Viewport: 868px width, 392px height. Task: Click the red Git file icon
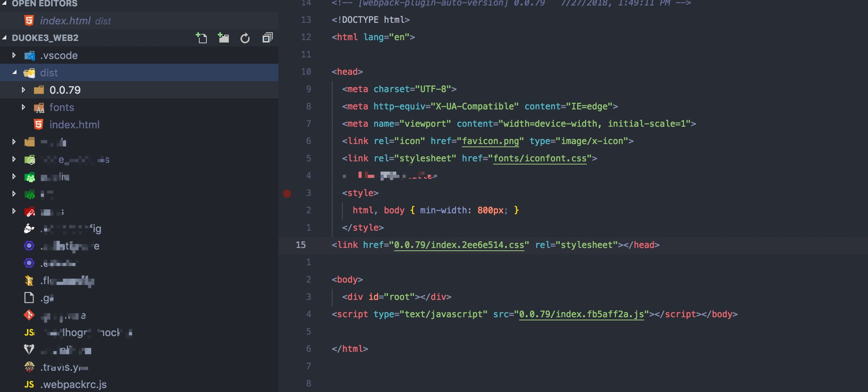click(x=29, y=315)
